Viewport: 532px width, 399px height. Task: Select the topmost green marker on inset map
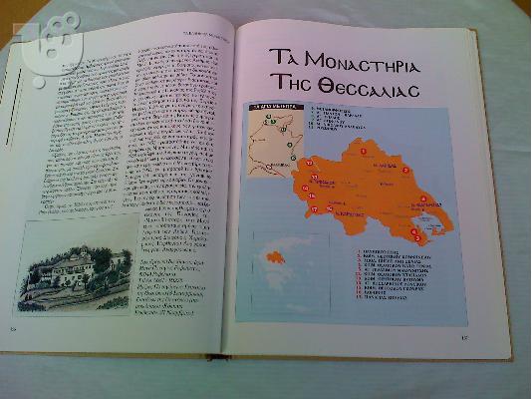(268, 117)
